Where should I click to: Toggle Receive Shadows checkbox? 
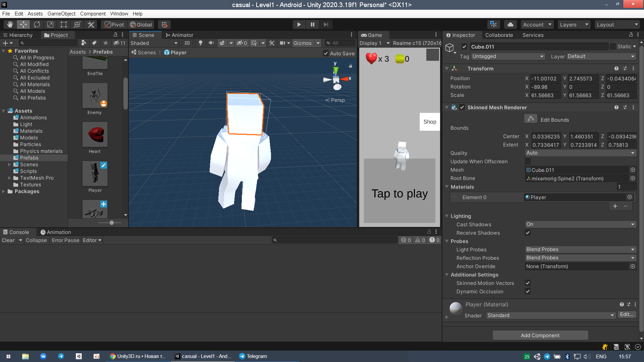(x=528, y=233)
